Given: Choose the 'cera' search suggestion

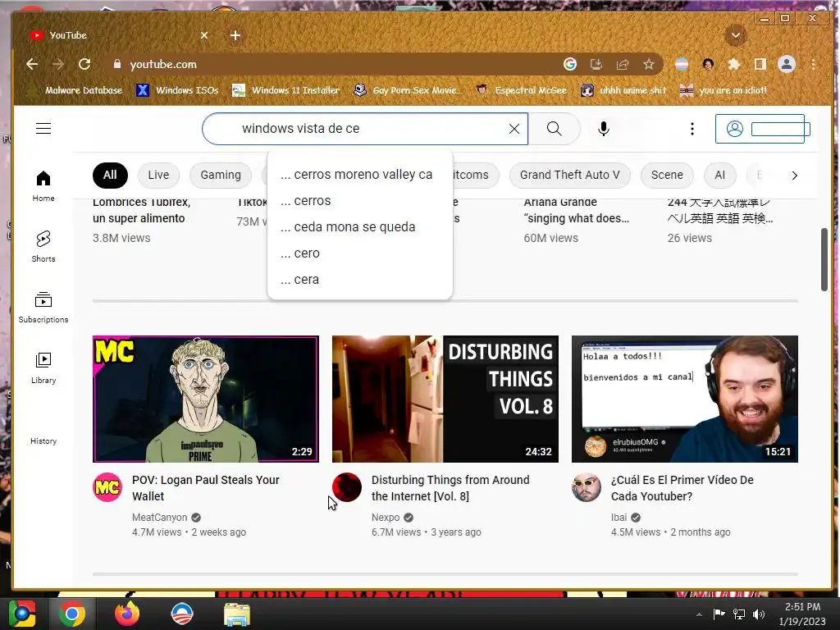Looking at the screenshot, I should pos(360,280).
